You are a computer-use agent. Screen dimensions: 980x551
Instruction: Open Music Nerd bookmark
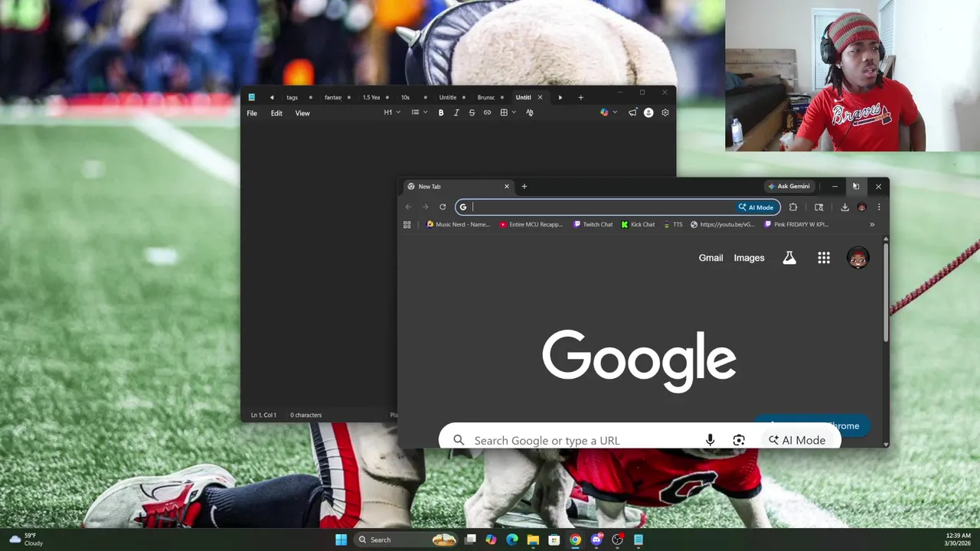pos(458,224)
